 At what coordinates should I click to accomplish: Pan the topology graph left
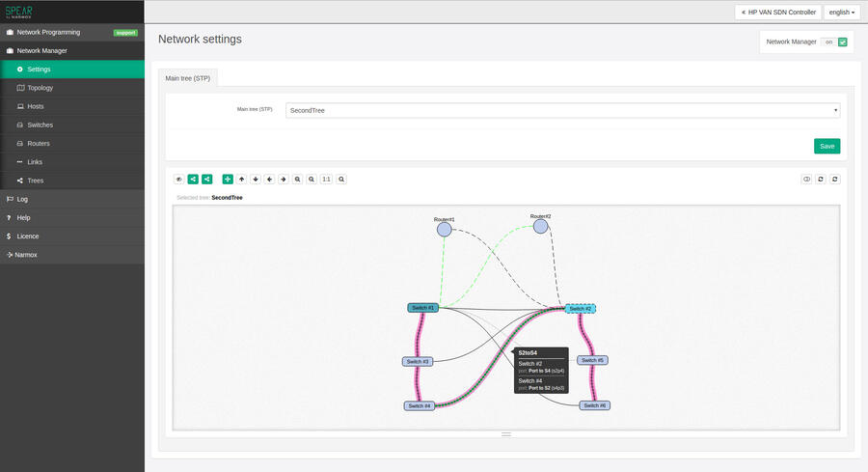point(269,179)
